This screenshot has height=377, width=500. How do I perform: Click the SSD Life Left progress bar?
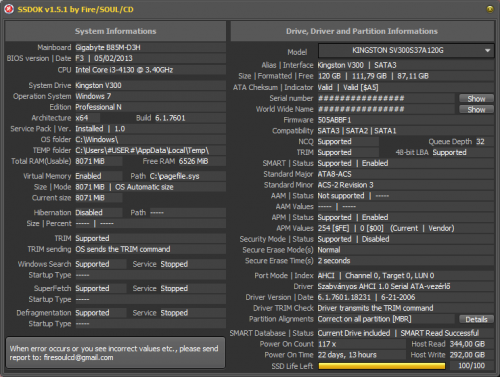pos(382,366)
